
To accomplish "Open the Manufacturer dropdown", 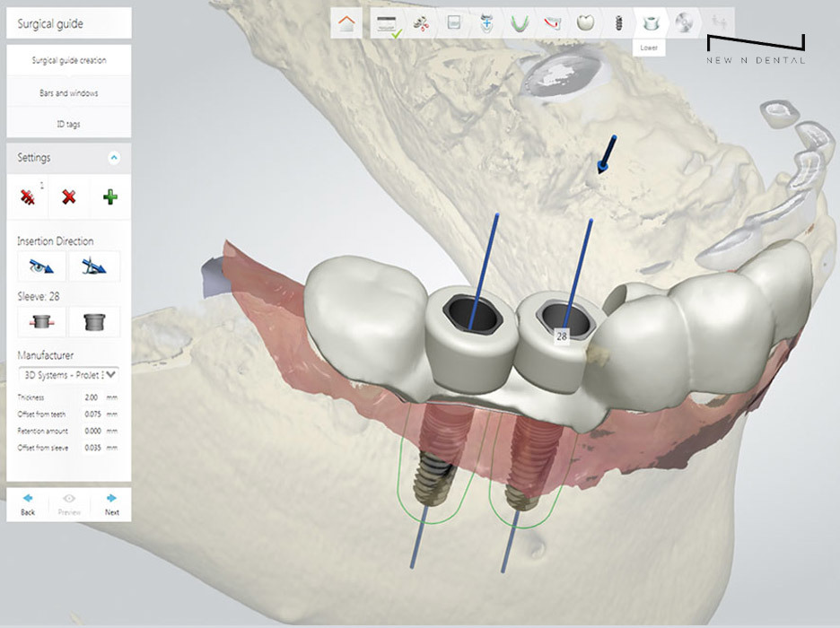I will 69,375.
